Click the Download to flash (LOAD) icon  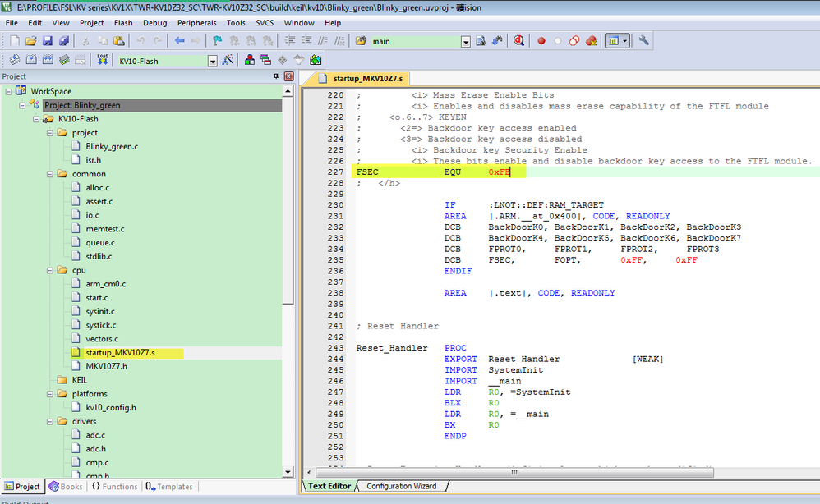pos(103,60)
